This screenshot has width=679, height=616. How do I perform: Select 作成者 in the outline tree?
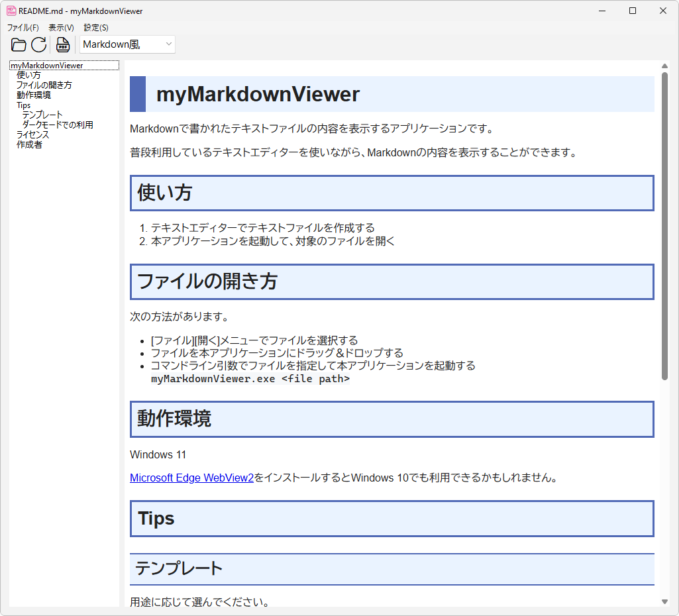(29, 145)
